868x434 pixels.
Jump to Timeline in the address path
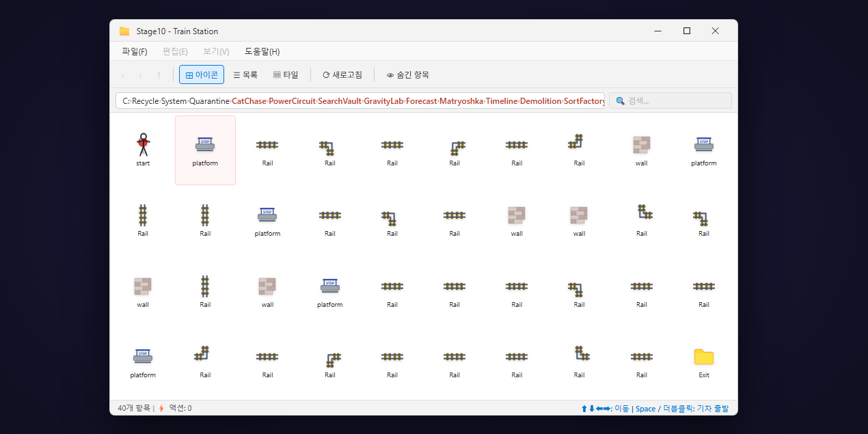[x=501, y=101]
